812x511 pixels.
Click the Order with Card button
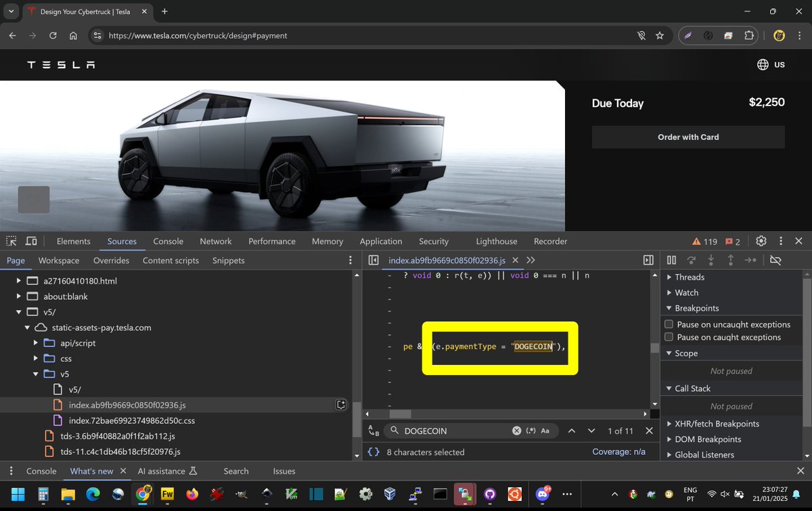click(687, 137)
